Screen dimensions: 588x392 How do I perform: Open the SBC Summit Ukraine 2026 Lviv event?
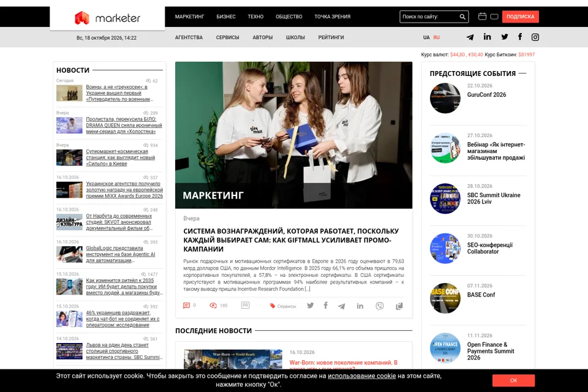494,198
